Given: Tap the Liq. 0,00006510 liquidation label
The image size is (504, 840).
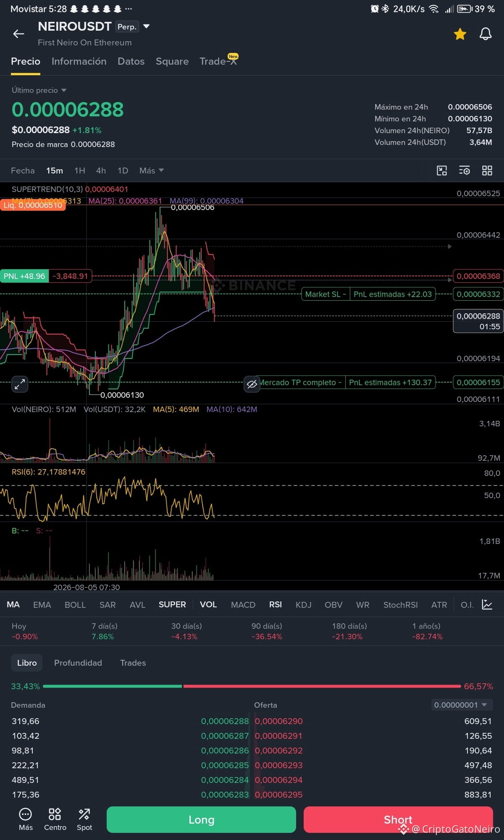Looking at the screenshot, I should pos(33,205).
